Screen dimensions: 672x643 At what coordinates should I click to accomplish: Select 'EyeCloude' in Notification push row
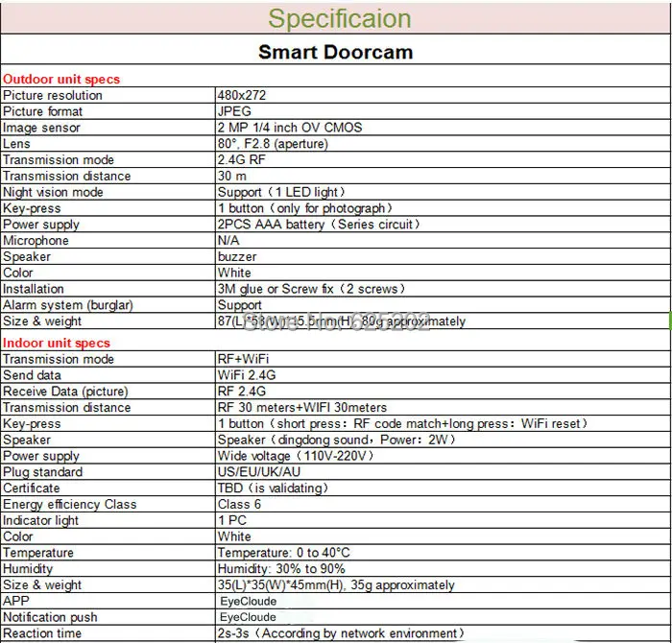(248, 617)
